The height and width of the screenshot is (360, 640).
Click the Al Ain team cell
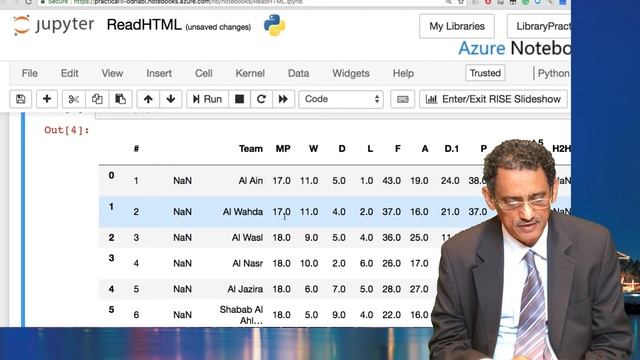tap(251, 180)
